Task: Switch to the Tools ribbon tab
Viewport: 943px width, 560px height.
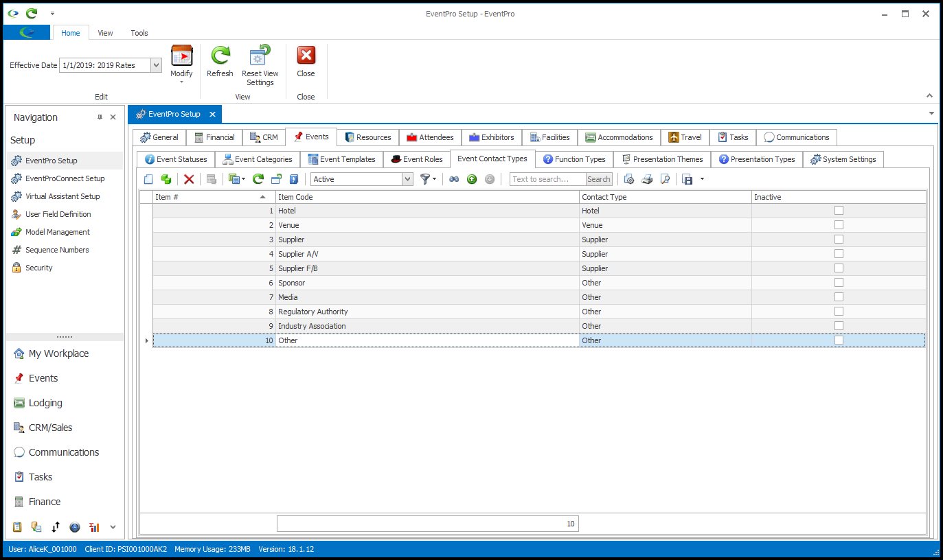Action: click(x=139, y=33)
